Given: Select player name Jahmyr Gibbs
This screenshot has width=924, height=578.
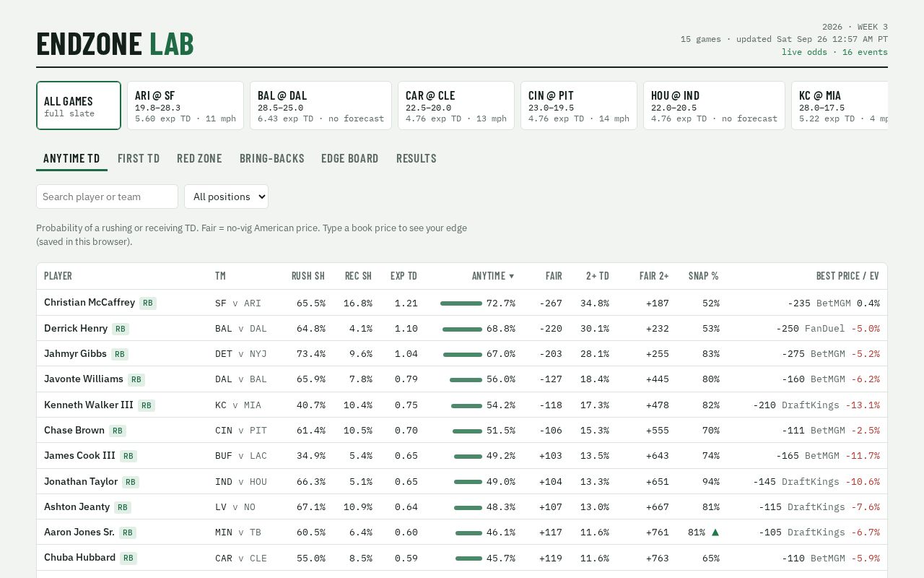Looking at the screenshot, I should (x=75, y=353).
